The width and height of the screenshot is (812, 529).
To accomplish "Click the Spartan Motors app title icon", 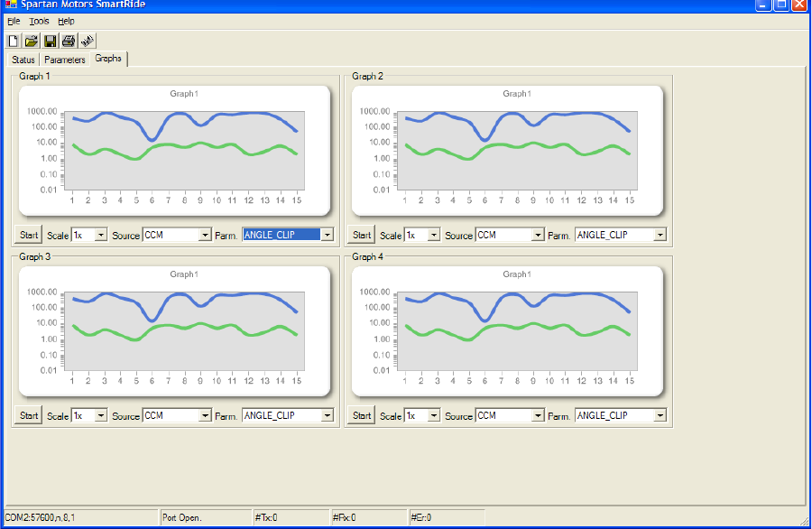I will (11, 5).
